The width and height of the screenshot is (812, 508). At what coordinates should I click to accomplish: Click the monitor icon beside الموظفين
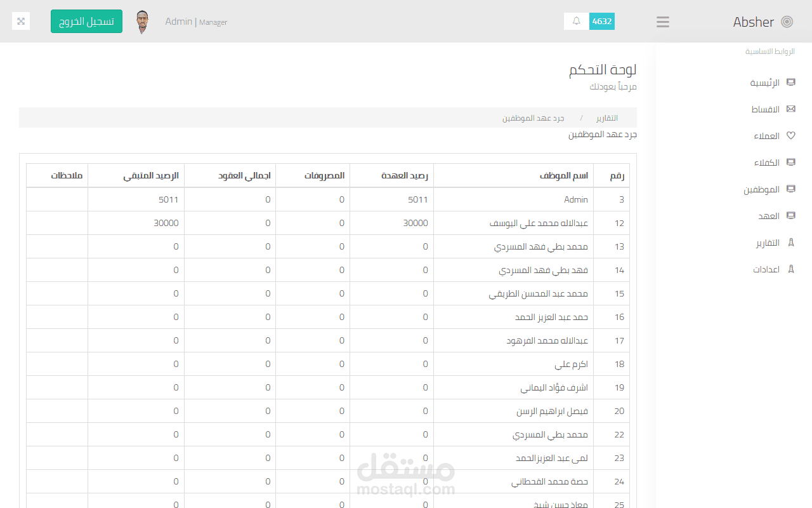point(791,189)
